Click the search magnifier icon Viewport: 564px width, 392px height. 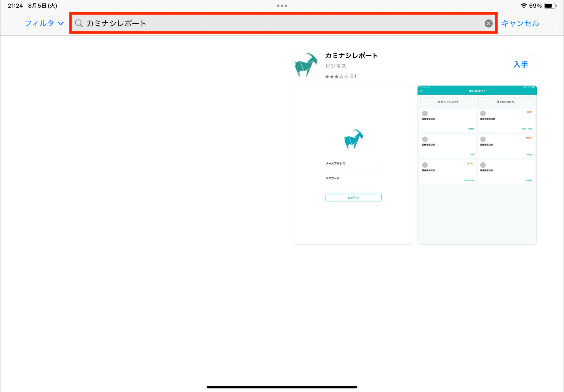tap(79, 23)
